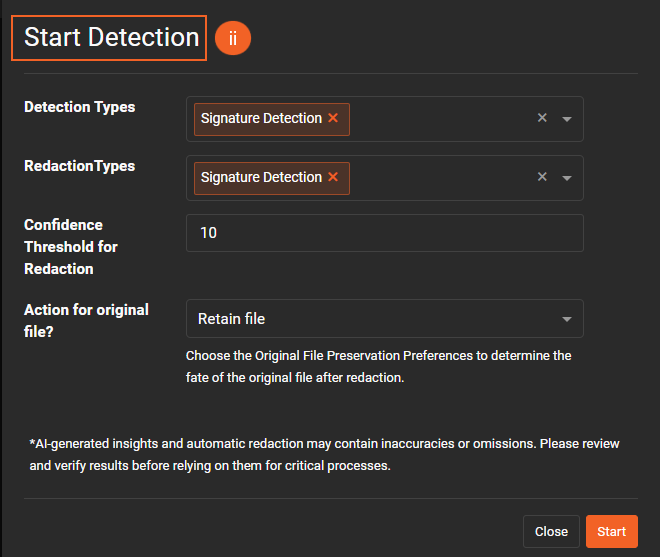660x557 pixels.
Task: Click the orange 'ii' step badge
Action: tap(233, 38)
